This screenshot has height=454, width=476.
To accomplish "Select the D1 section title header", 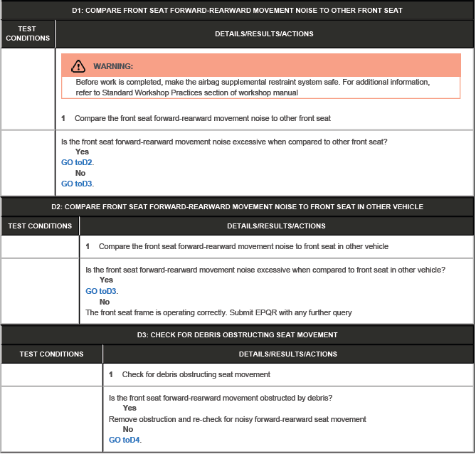I will coord(237,11).
